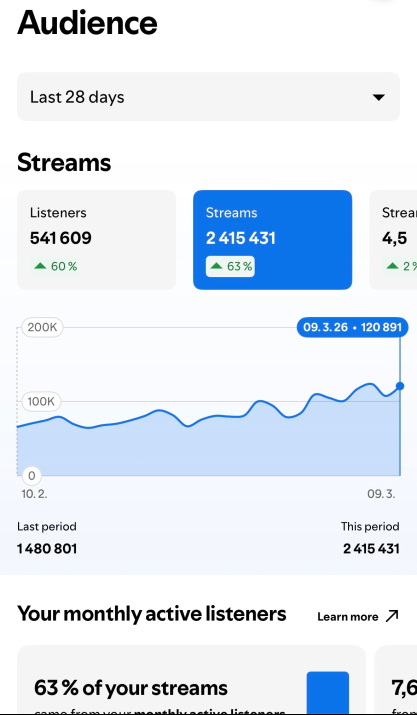Click the Audience page heading
417x715 pixels.
coord(87,22)
